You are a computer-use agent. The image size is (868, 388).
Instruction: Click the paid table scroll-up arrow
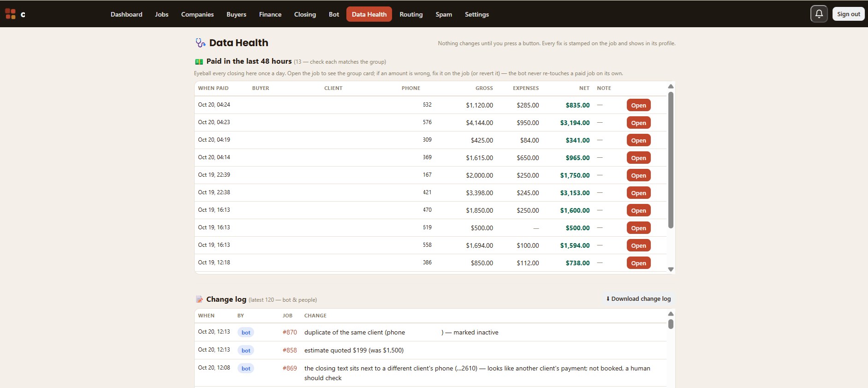click(x=671, y=86)
